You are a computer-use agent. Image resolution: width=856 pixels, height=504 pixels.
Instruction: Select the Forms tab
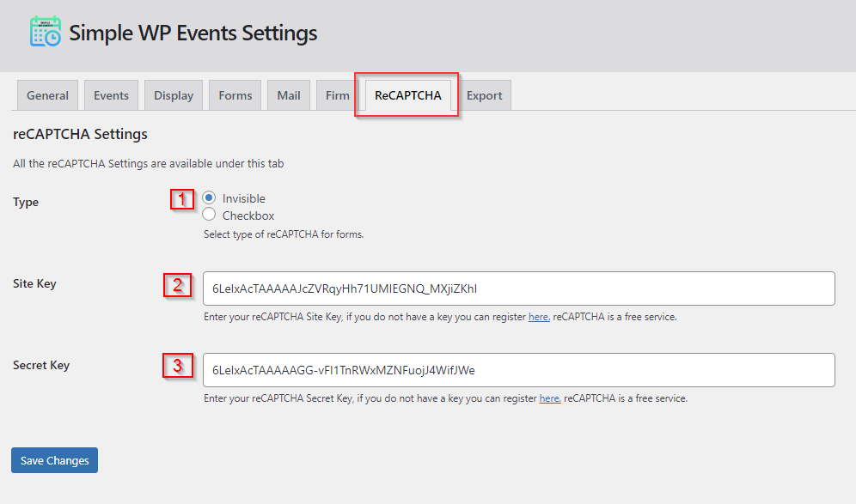tap(235, 95)
